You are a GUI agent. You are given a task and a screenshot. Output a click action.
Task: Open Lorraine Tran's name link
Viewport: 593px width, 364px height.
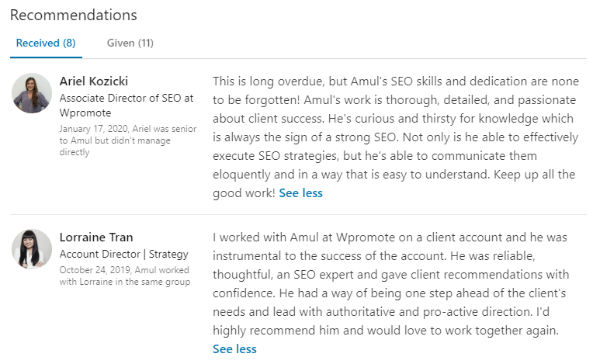pyautogui.click(x=95, y=237)
